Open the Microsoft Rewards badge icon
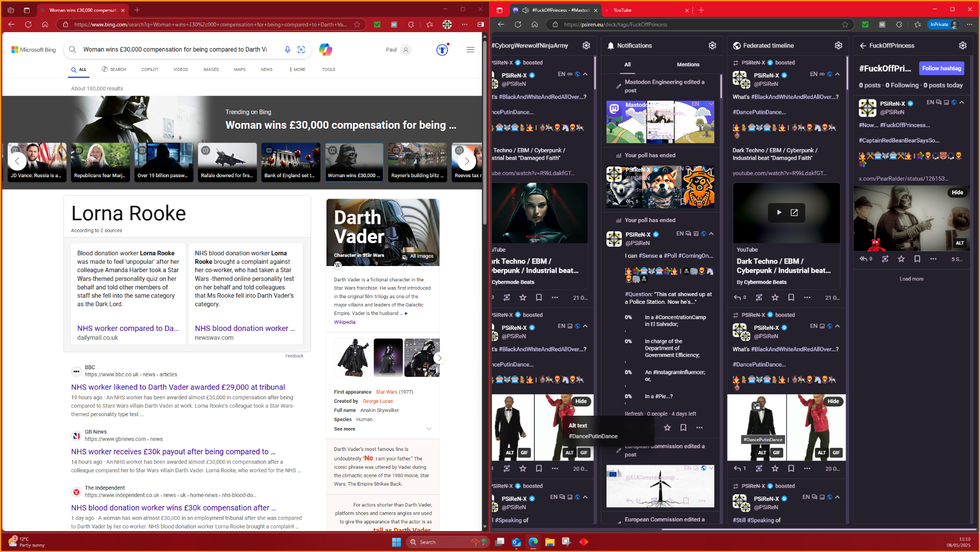The height and width of the screenshot is (552, 980). click(x=442, y=50)
